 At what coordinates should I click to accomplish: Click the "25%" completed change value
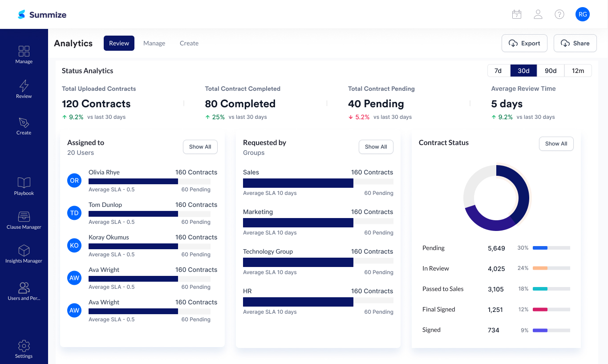tap(219, 117)
